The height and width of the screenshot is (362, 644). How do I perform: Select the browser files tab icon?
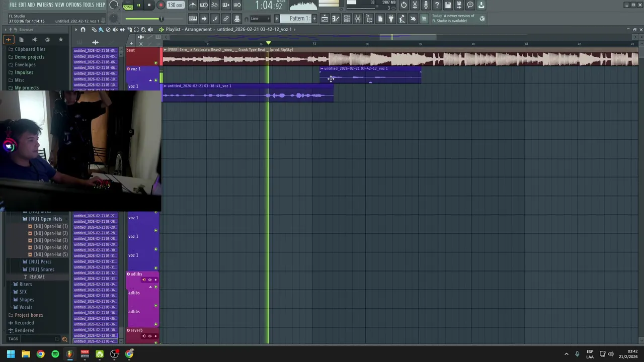21,39
